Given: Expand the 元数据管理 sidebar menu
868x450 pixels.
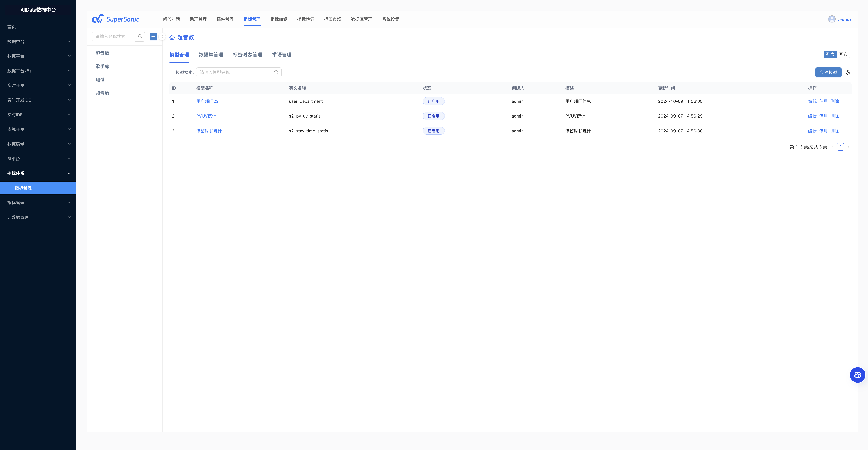Looking at the screenshot, I should click(38, 217).
